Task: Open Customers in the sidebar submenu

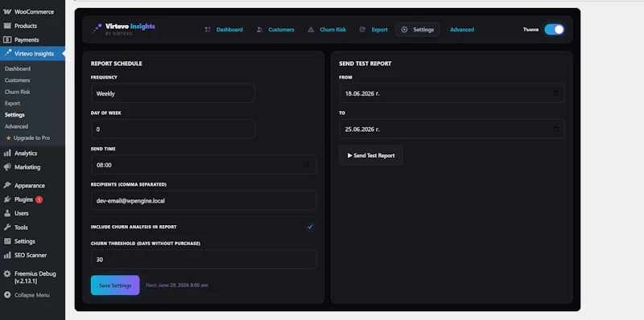Action: click(17, 80)
